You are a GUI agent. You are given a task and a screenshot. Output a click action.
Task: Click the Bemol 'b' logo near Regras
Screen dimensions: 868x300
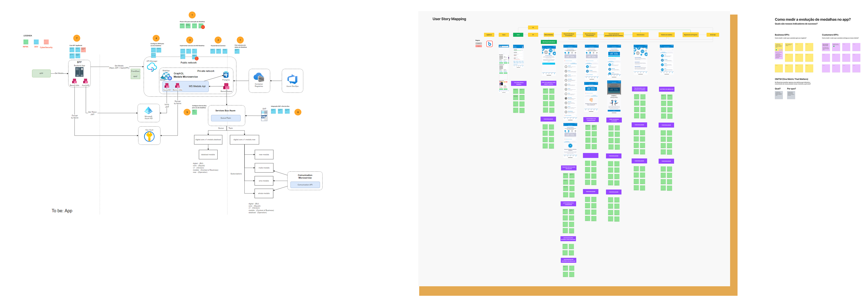coord(490,44)
